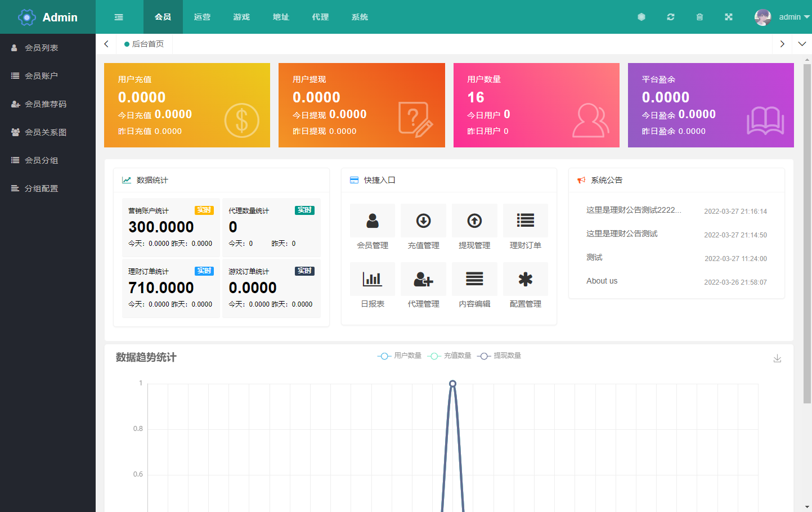
Task: Toggle 提现数量 series in chart legend
Action: coord(499,356)
